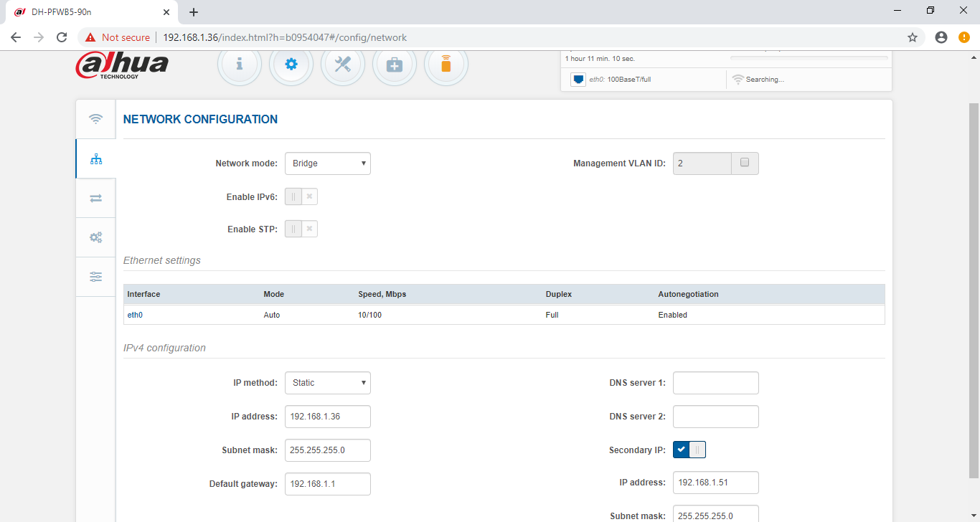980x522 pixels.
Task: Turn off the Secondary IP switch
Action: [689, 450]
